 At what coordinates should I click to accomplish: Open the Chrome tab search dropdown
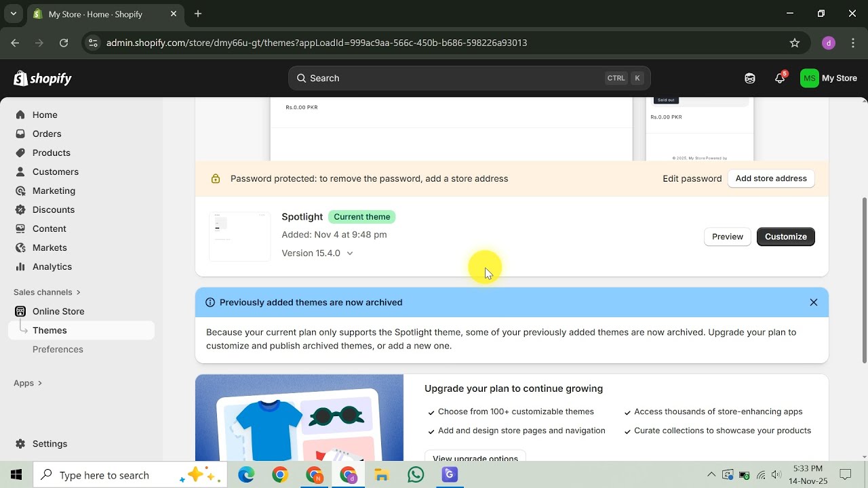coord(13,14)
